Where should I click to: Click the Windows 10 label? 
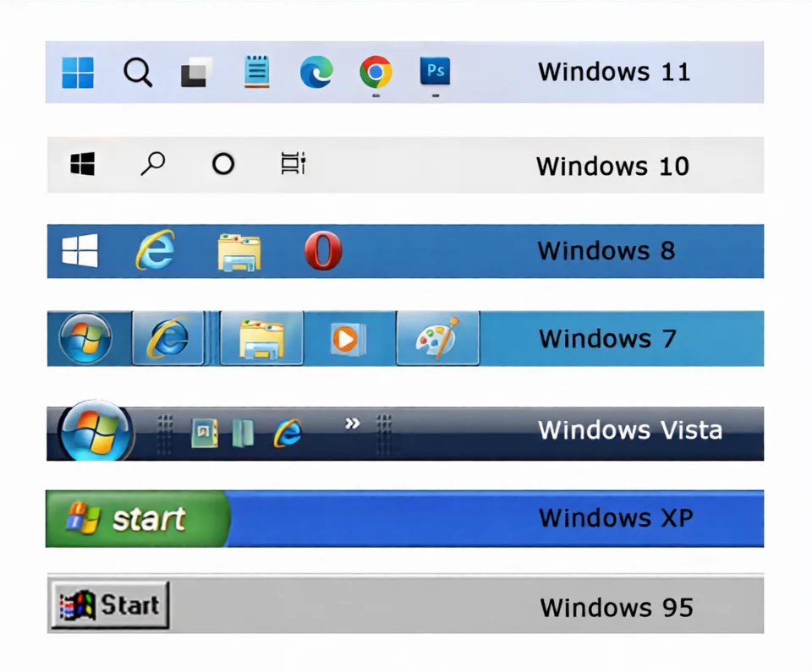point(612,167)
